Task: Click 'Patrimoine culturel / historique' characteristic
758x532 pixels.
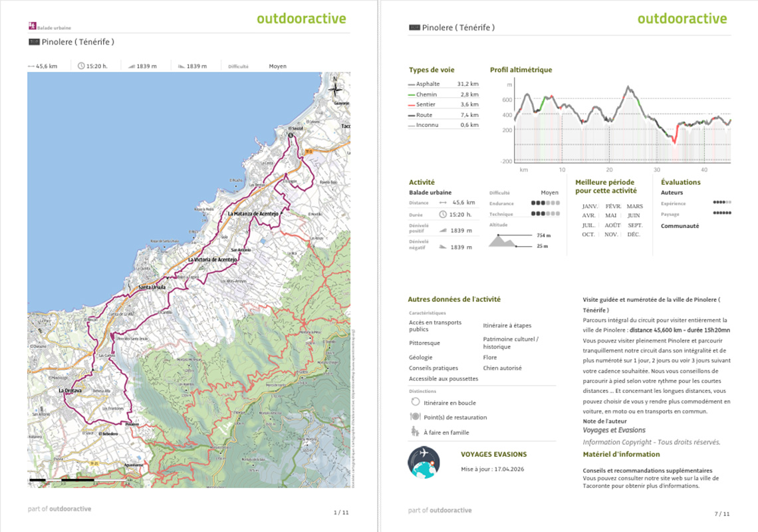Action: [x=511, y=343]
